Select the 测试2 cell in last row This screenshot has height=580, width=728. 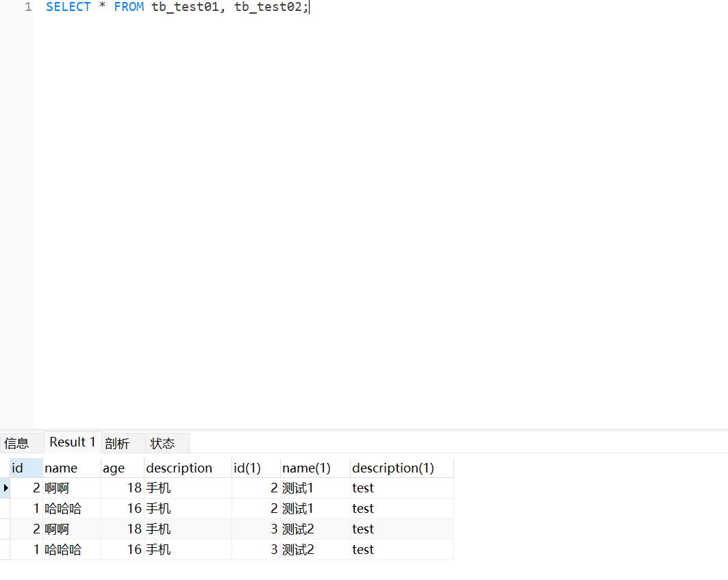pyautogui.click(x=316, y=550)
